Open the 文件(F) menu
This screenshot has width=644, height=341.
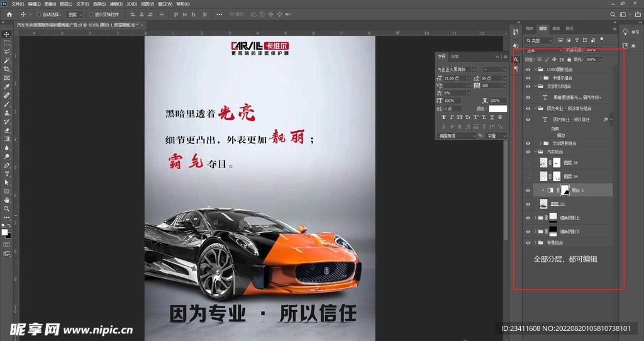[x=18, y=4]
